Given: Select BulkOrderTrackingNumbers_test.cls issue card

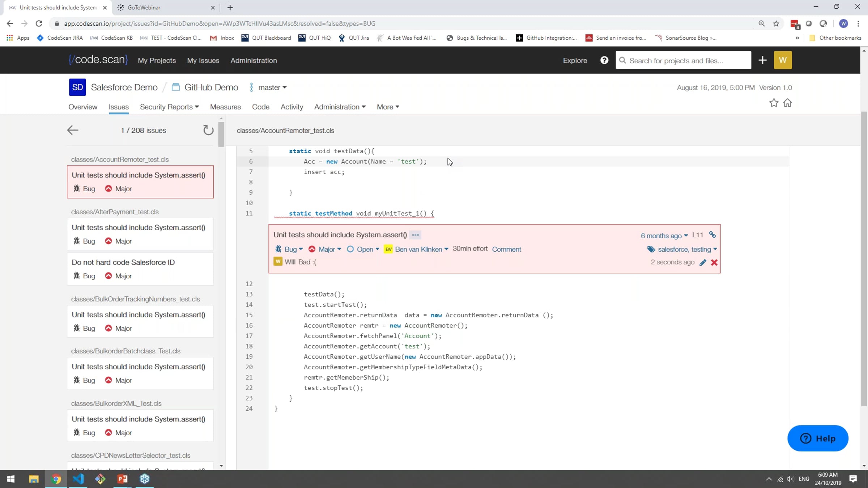Looking at the screenshot, I should click(x=140, y=321).
